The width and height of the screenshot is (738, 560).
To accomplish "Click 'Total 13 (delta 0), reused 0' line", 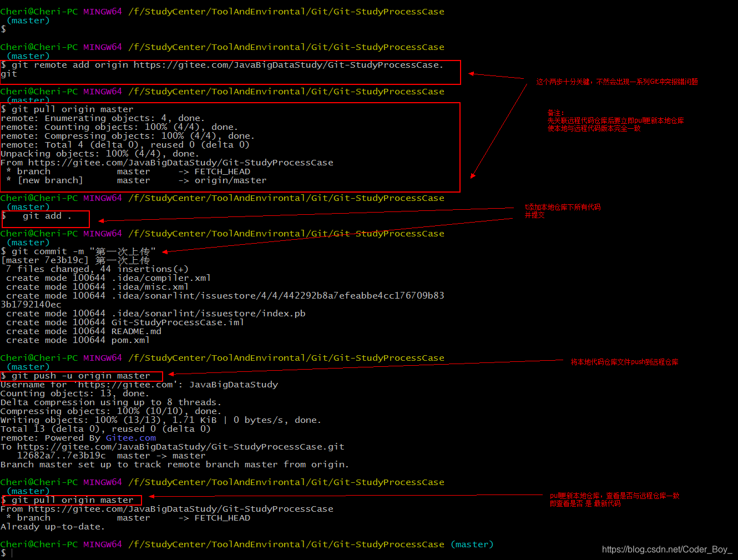I will [x=105, y=429].
